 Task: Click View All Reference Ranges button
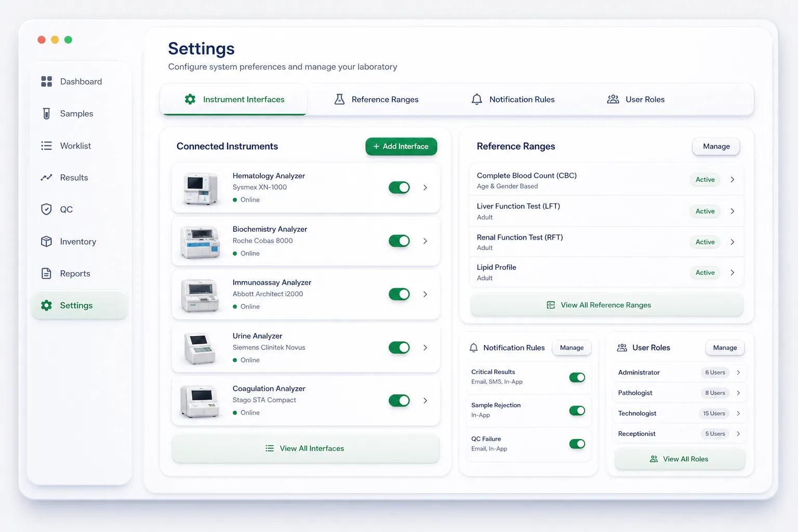pyautogui.click(x=606, y=305)
